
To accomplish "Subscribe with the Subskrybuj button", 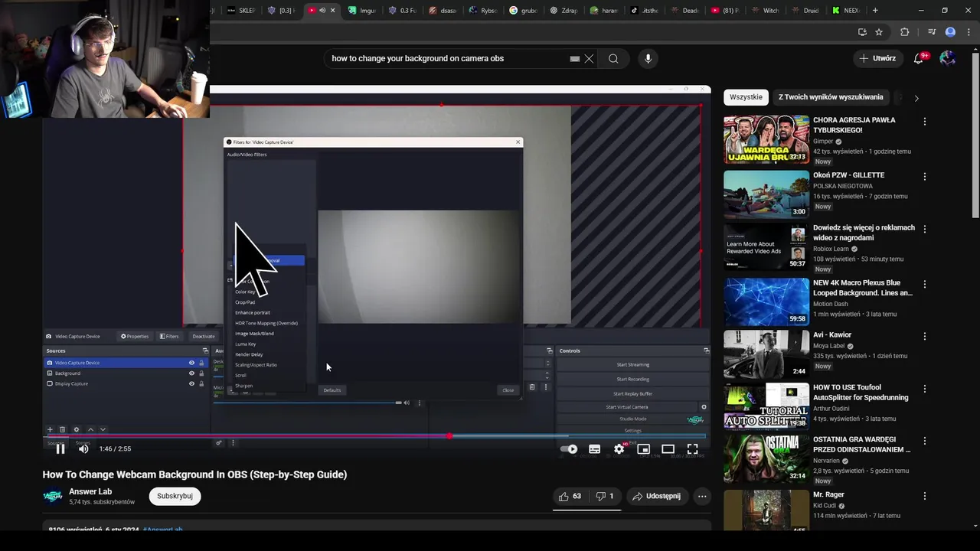I will click(175, 496).
